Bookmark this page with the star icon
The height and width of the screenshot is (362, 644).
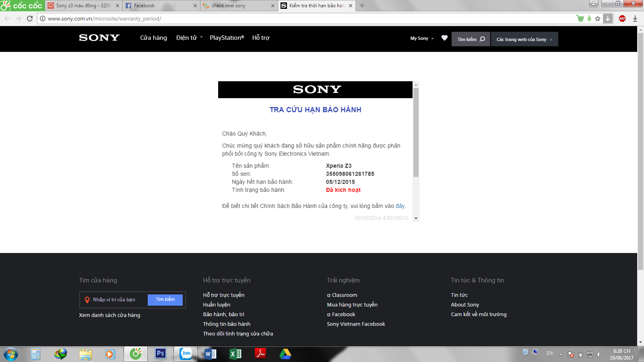click(598, 19)
